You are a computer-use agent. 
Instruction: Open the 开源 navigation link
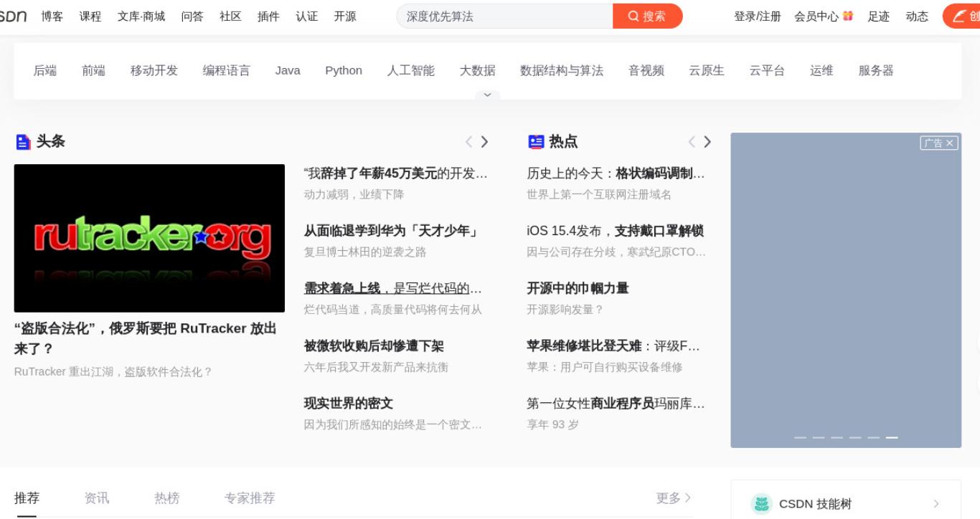345,16
